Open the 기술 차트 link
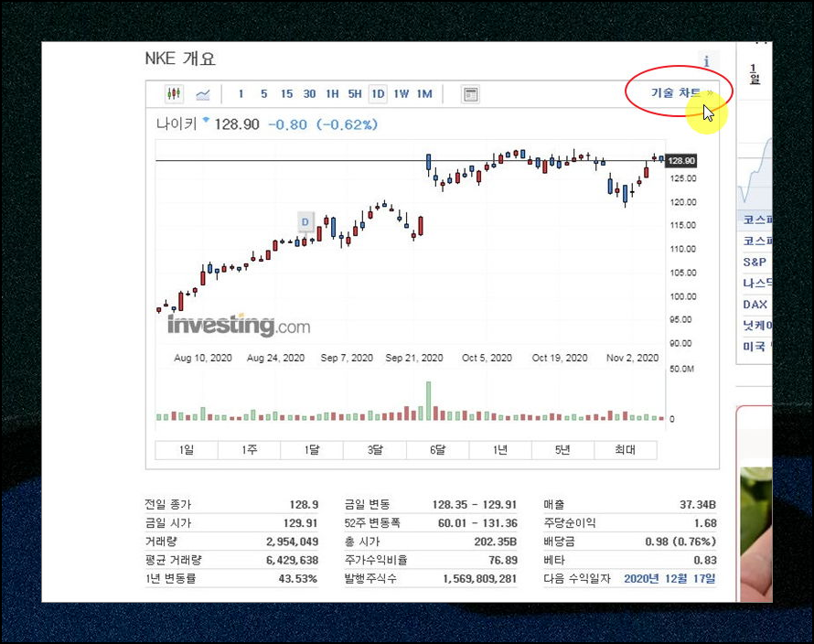Image resolution: width=814 pixels, height=644 pixels. 681,92
